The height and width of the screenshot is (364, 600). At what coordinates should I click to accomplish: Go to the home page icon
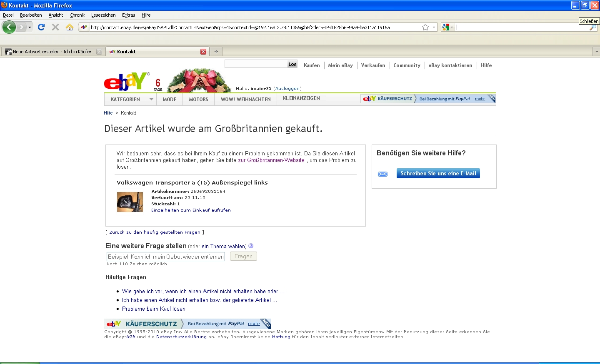click(70, 27)
